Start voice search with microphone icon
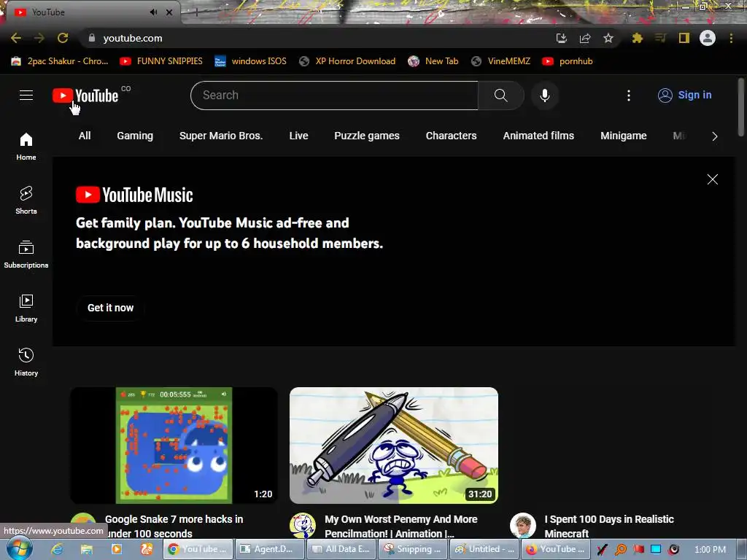 click(x=544, y=96)
